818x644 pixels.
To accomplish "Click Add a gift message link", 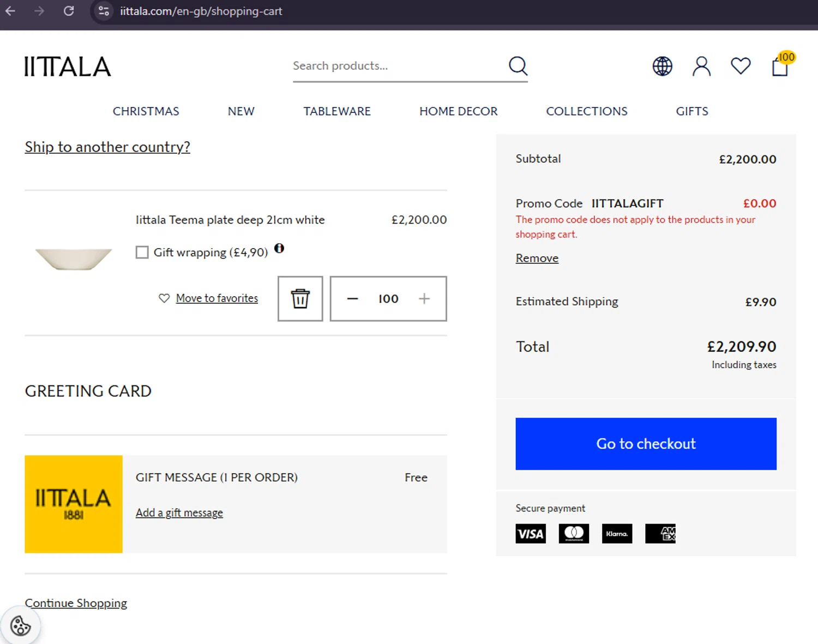I will point(179,513).
